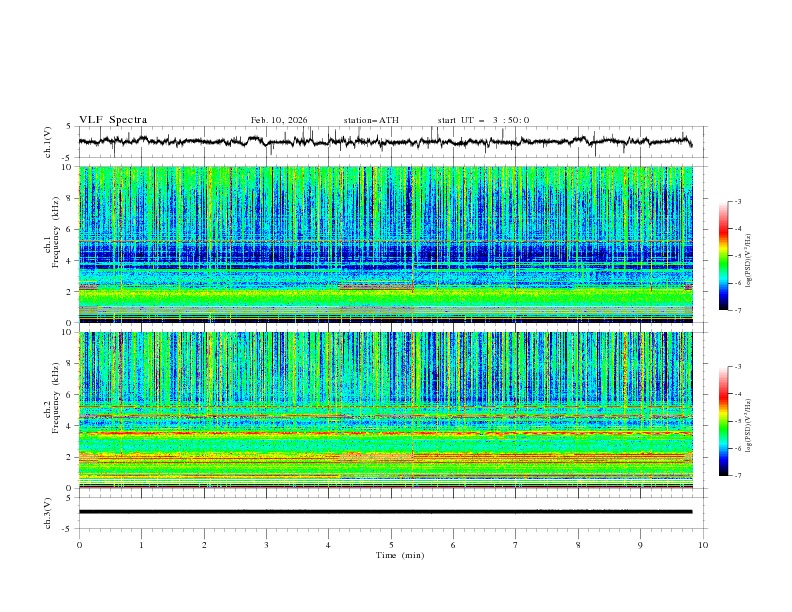This screenshot has width=792, height=612.
Task: Click the ch.3(V) flat trace panel
Action: [x=390, y=512]
